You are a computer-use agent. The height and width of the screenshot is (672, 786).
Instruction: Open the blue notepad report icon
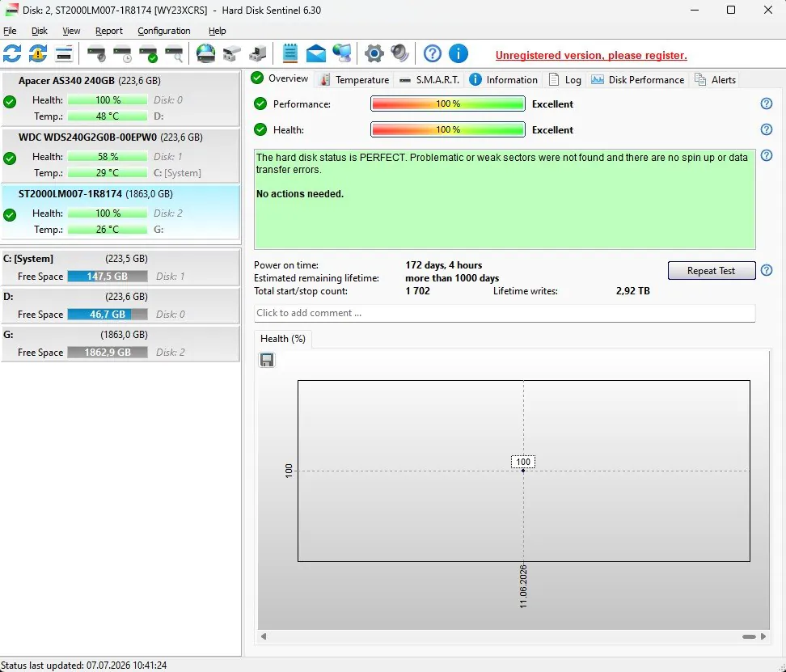289,53
